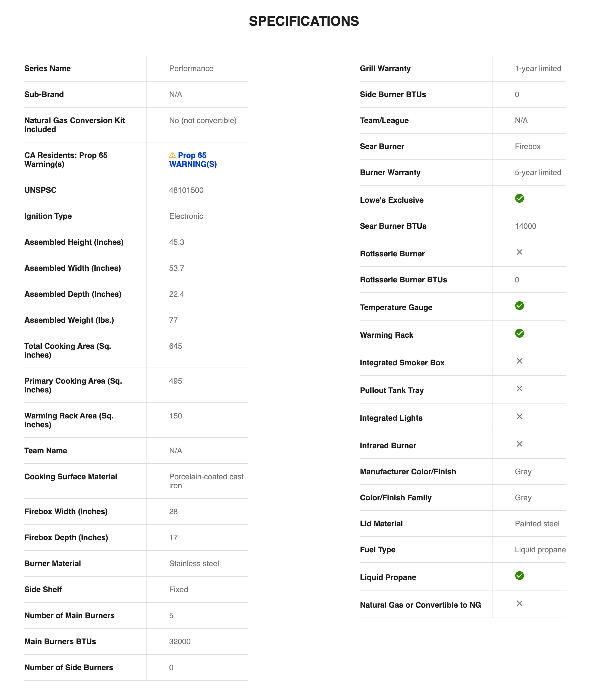Click the Sear Burner BTUs value 14000
Image resolution: width=608 pixels, height=700 pixels.
click(x=525, y=226)
